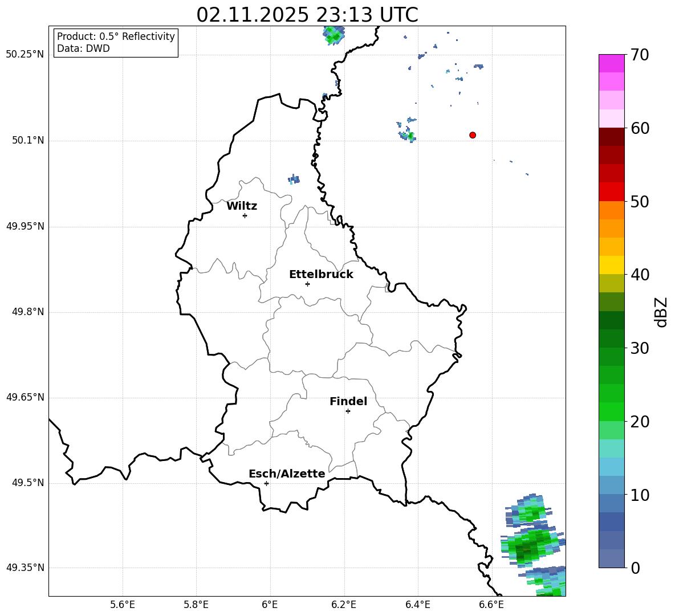Click the green radar echo left of red dot
The width and height of the screenshot is (675, 616).
coord(407,136)
